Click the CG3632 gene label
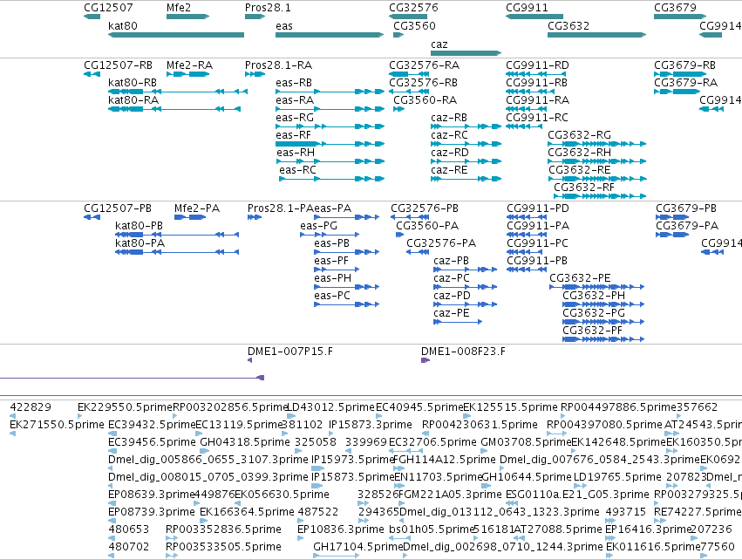 [x=568, y=25]
